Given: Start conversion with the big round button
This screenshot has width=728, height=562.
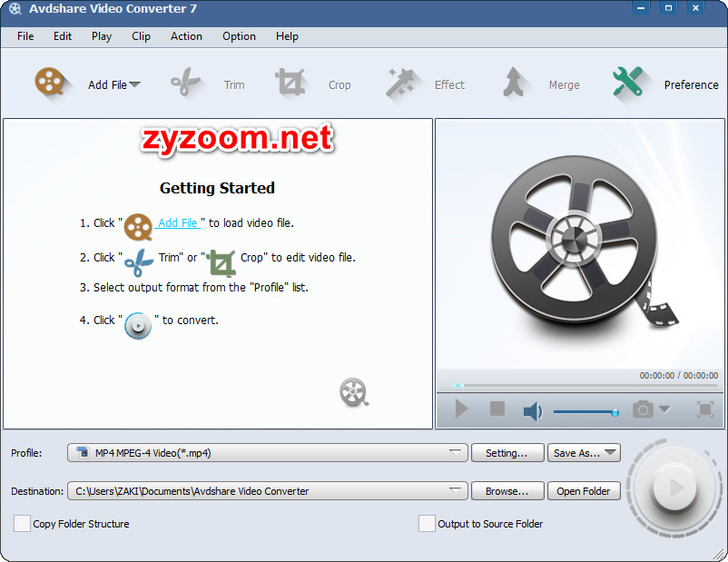Looking at the screenshot, I should pyautogui.click(x=674, y=488).
